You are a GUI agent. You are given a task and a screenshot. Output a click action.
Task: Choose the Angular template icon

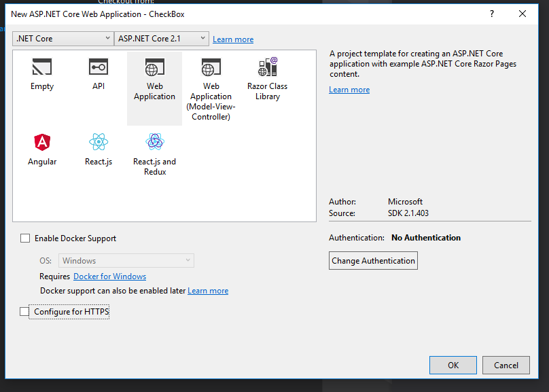tap(42, 142)
